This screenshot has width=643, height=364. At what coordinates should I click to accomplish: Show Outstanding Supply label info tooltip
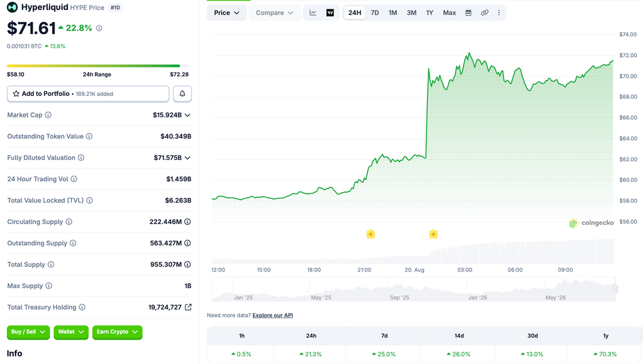(x=73, y=243)
